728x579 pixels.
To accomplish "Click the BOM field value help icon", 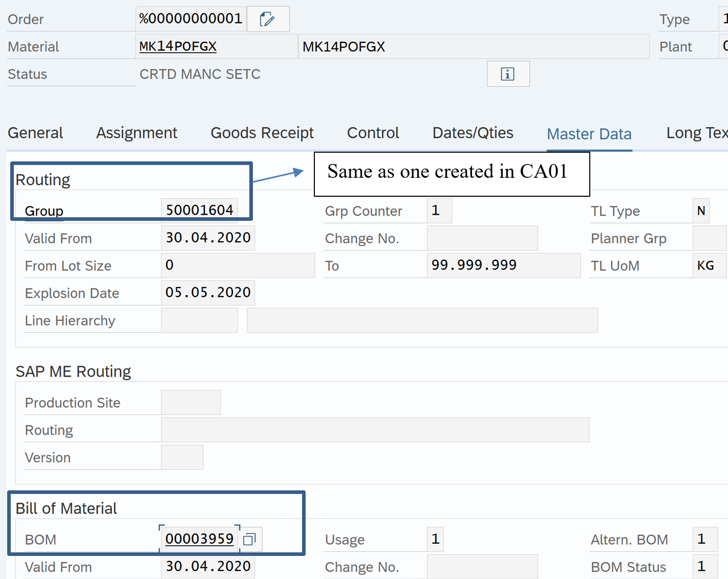I will pyautogui.click(x=250, y=539).
